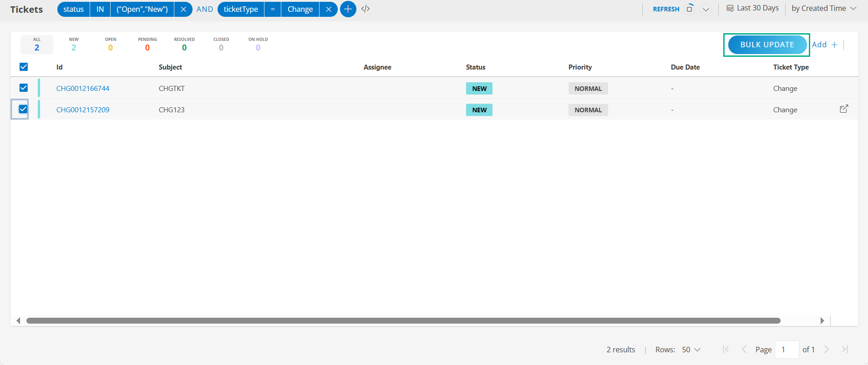Click the CHGTKT subject cell
868x365 pixels.
click(x=172, y=88)
